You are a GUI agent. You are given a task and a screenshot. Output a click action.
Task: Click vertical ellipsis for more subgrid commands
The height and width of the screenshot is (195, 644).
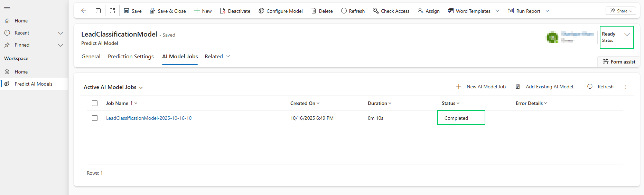click(626, 87)
